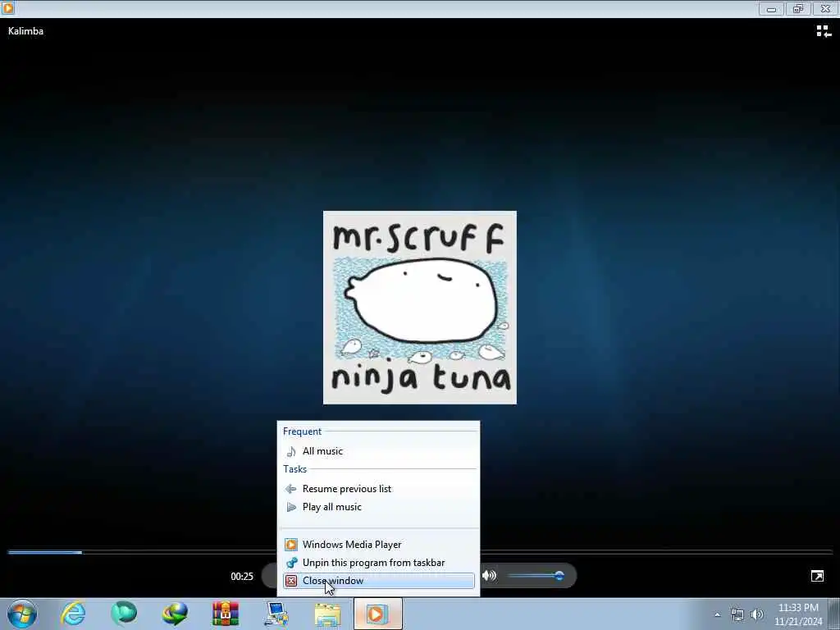Click Windows Media Player taskbar button

(x=377, y=614)
